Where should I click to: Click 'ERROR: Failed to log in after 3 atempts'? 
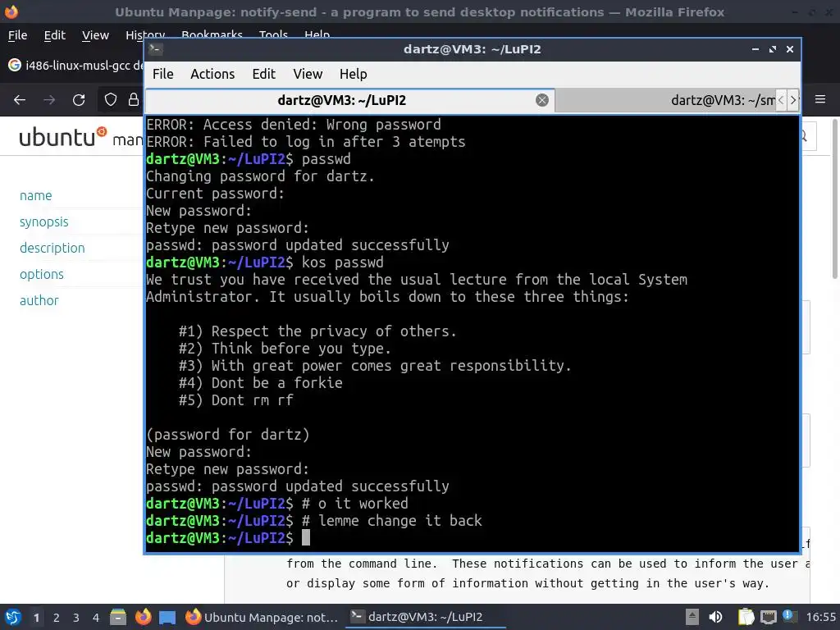[306, 142]
